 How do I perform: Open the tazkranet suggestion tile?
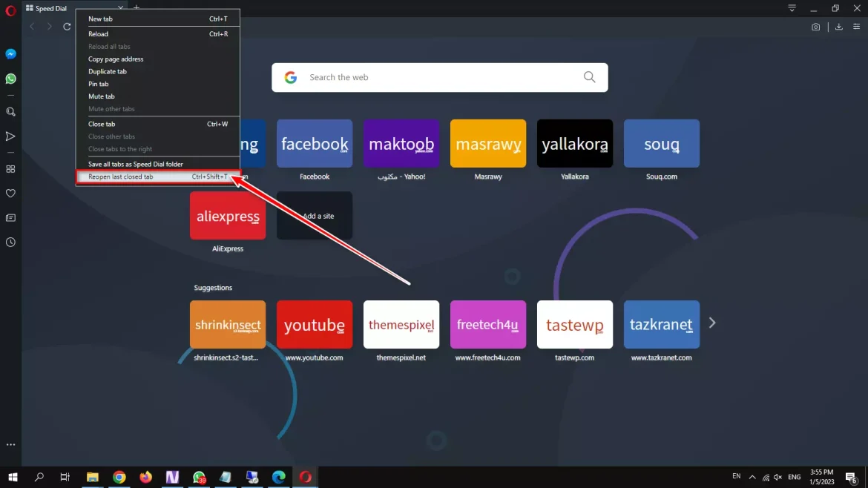pyautogui.click(x=662, y=325)
